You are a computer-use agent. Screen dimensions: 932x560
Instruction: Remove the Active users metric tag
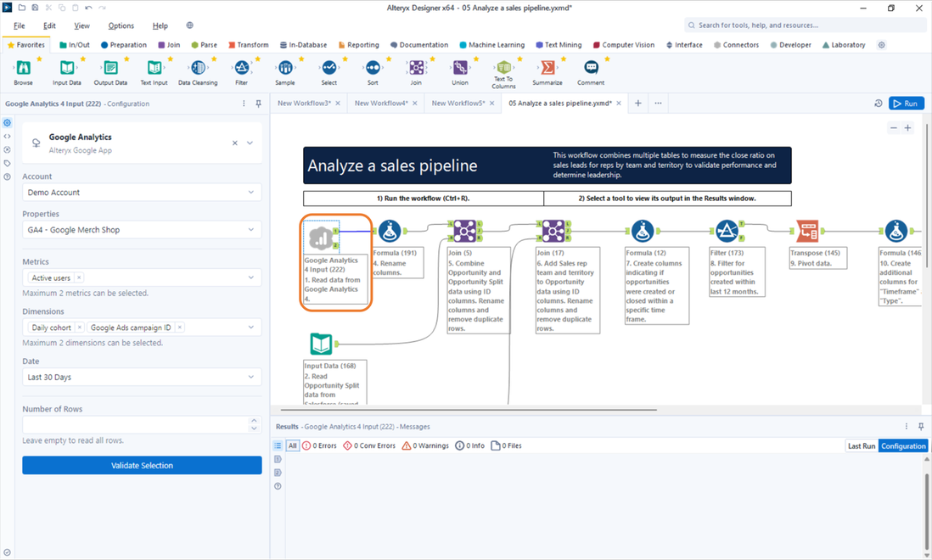[x=79, y=277]
